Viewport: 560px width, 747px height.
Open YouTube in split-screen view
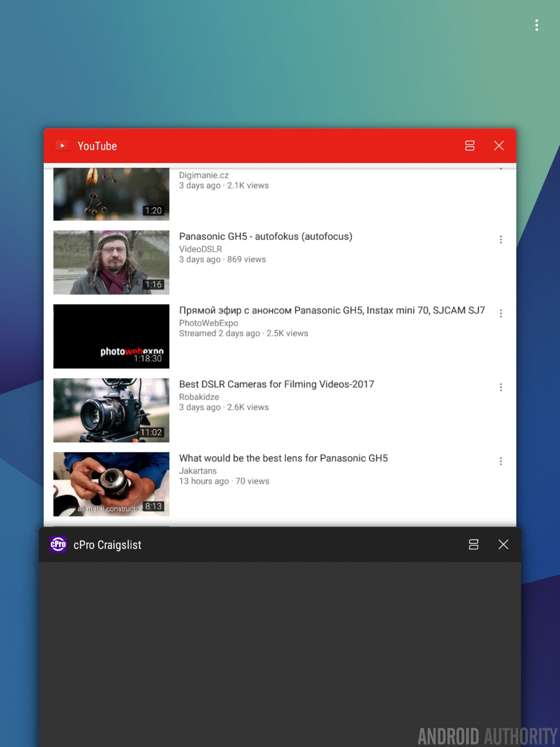coord(469,146)
